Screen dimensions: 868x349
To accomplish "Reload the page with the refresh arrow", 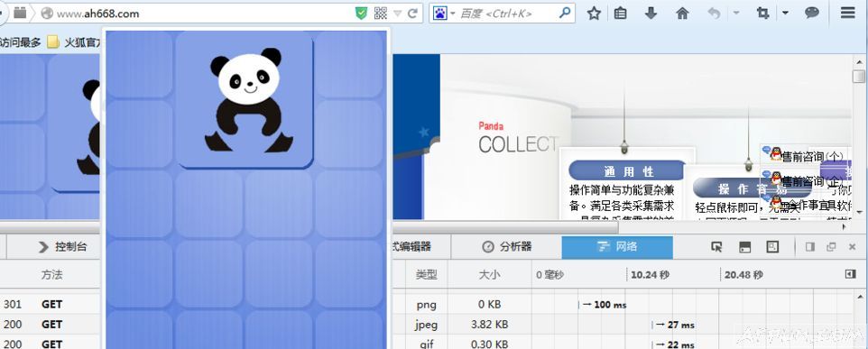I will [411, 14].
